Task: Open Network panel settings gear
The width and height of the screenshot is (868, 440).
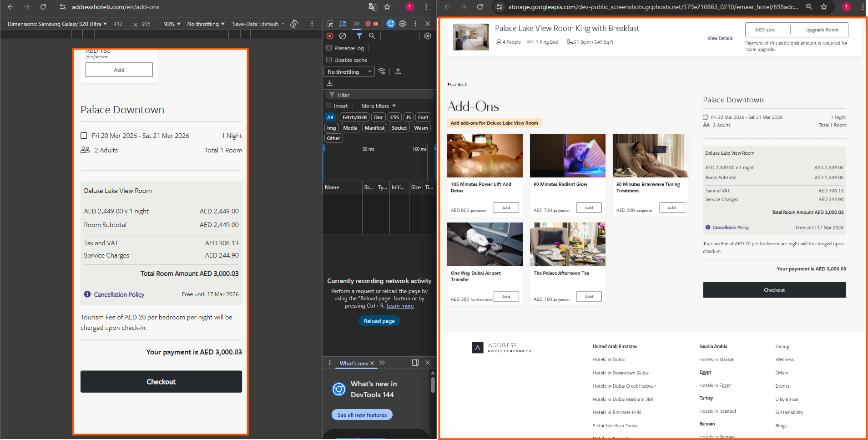Action: click(428, 36)
